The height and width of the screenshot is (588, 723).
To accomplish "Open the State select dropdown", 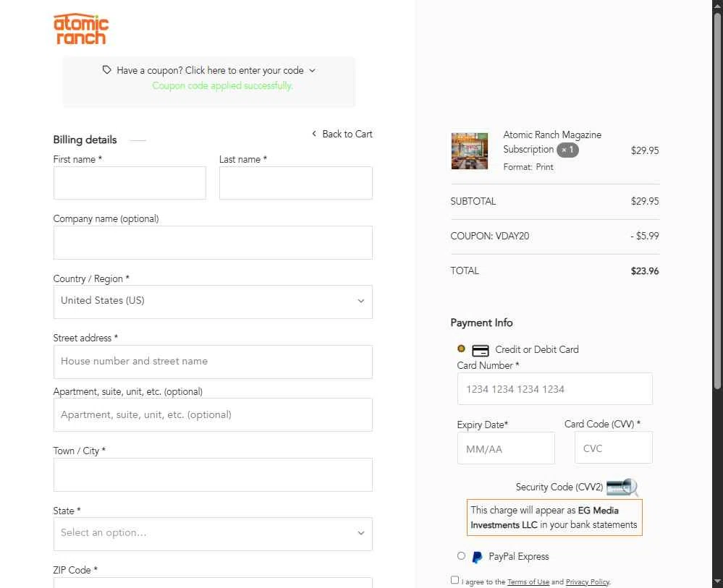I will point(213,534).
